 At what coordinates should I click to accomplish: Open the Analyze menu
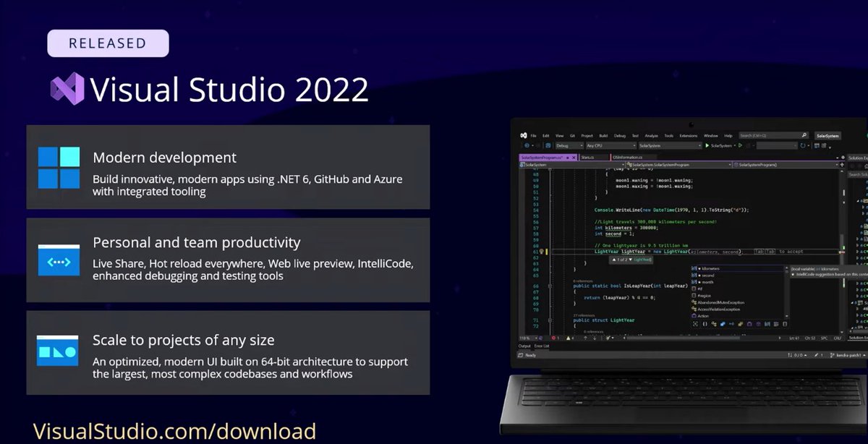click(651, 136)
